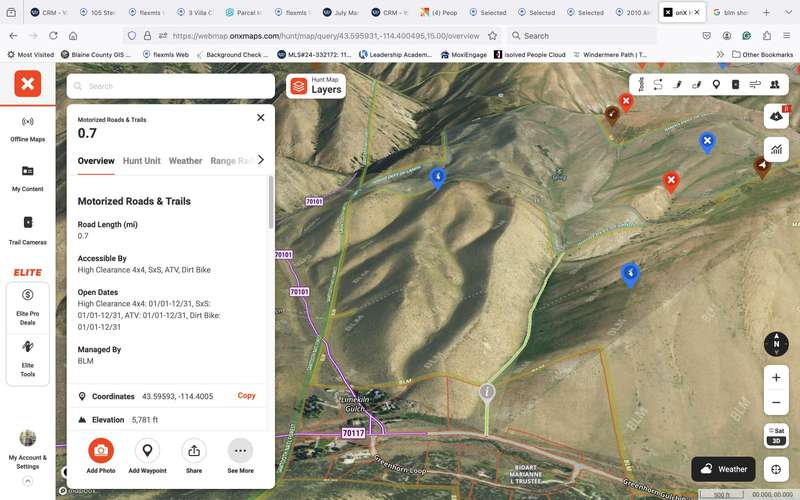Switch to the Weather tab
The image size is (800, 500).
185,161
